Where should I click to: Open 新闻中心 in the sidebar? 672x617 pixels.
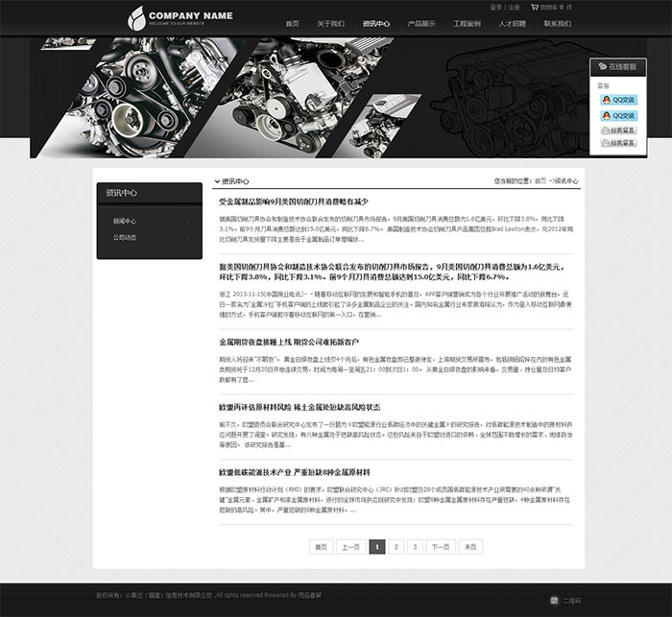point(125,221)
